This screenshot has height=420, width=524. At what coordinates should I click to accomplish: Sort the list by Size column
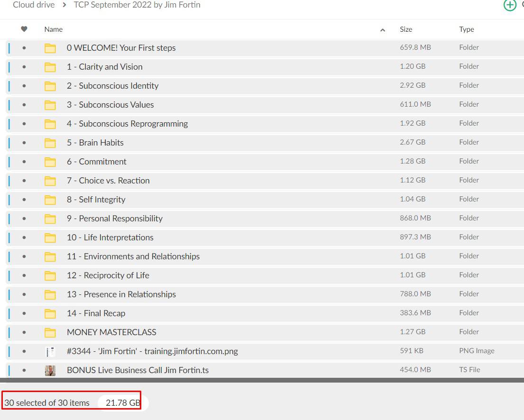point(406,29)
